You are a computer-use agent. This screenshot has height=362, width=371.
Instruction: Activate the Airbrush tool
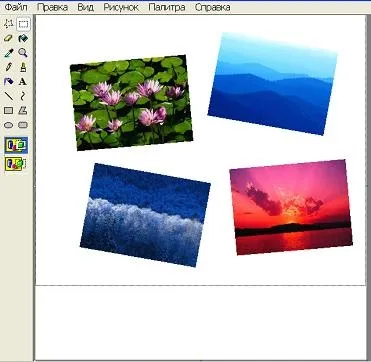pos(8,82)
